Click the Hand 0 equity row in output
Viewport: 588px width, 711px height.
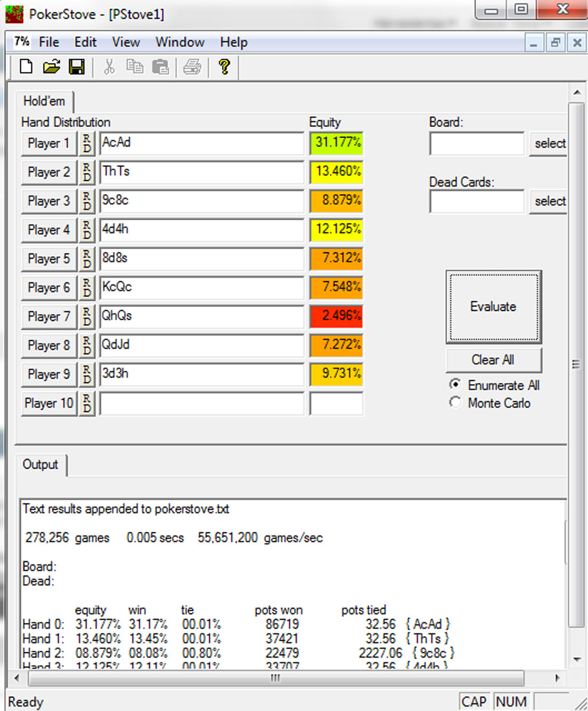pos(237,624)
